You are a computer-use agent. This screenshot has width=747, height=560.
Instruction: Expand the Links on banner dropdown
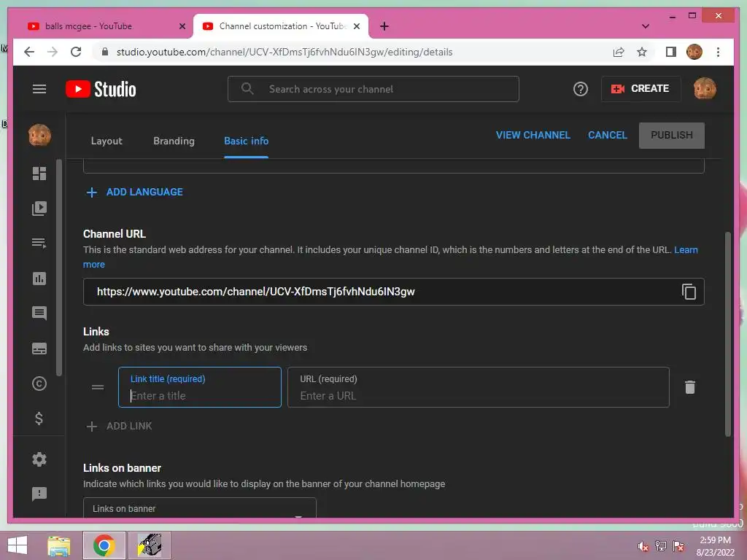click(x=200, y=508)
